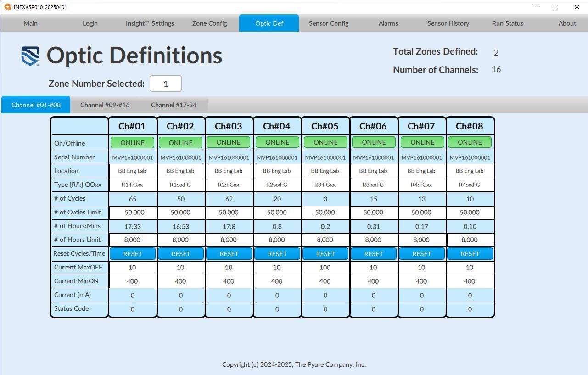The height and width of the screenshot is (375, 588).
Task: Edit Ch#02 Location field
Action: pos(180,171)
